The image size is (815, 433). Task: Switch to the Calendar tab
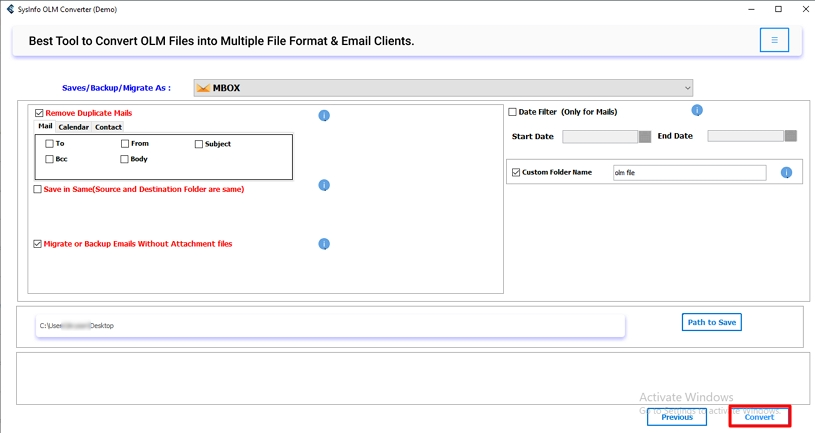click(x=73, y=127)
